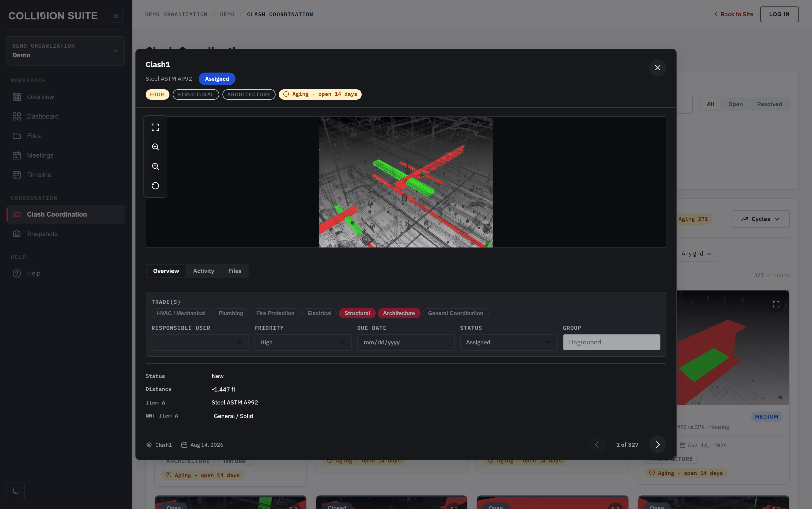Click the fullscreen icon in viewer toolbar

pyautogui.click(x=155, y=127)
